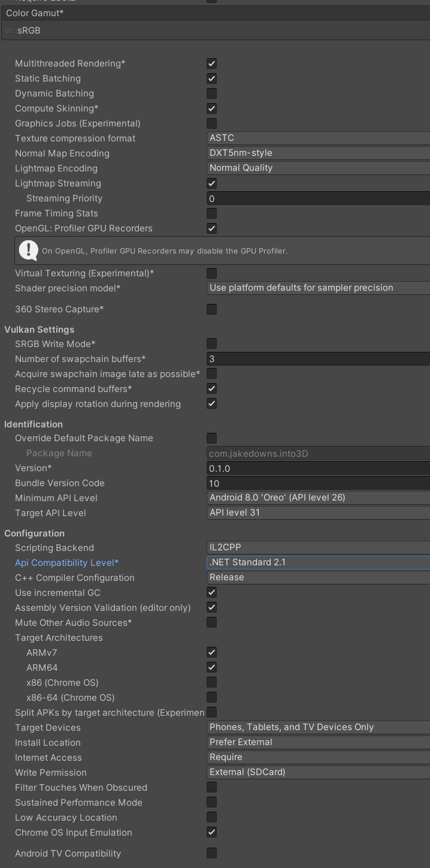This screenshot has width=430, height=868.
Task: Disable Static Batching
Action: [211, 79]
